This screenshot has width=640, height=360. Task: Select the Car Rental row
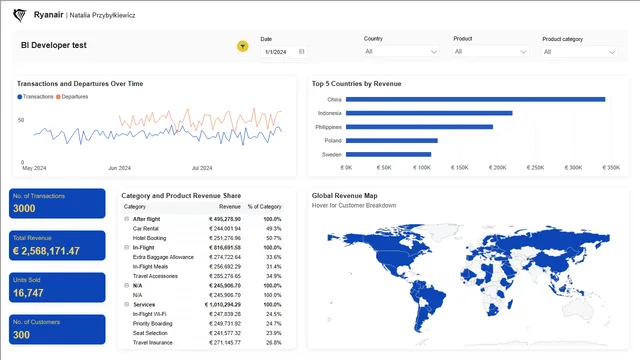pyautogui.click(x=203, y=229)
